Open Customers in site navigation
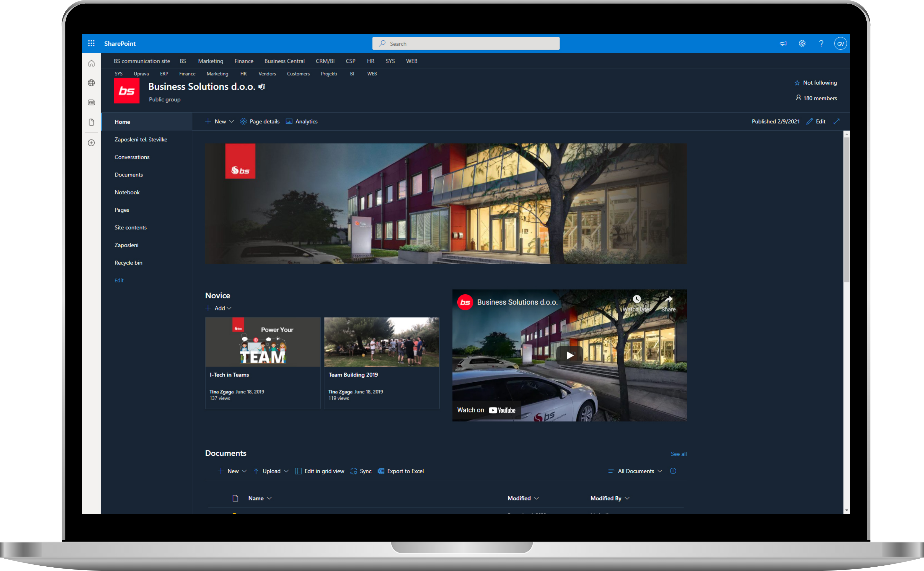Viewport: 924px width, 571px height. pos(298,74)
